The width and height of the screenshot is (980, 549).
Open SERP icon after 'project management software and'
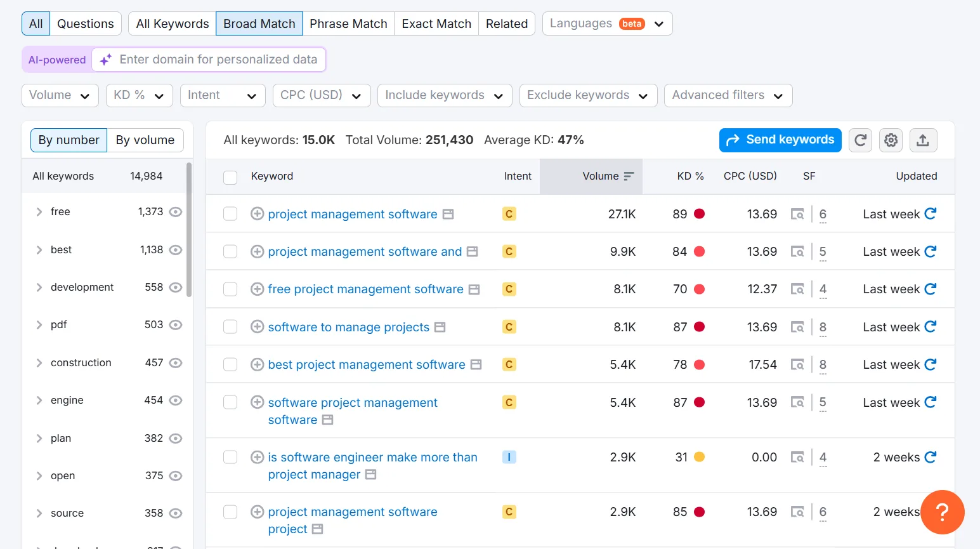pos(472,252)
